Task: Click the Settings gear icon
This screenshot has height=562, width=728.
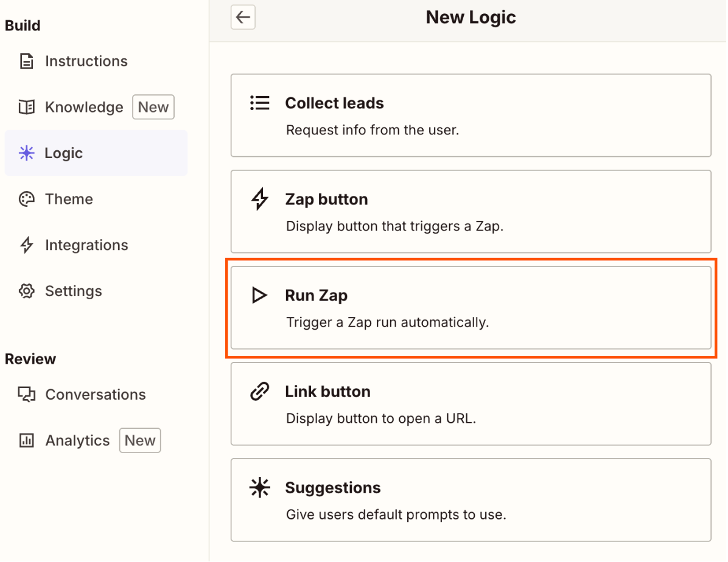Action: (x=26, y=291)
